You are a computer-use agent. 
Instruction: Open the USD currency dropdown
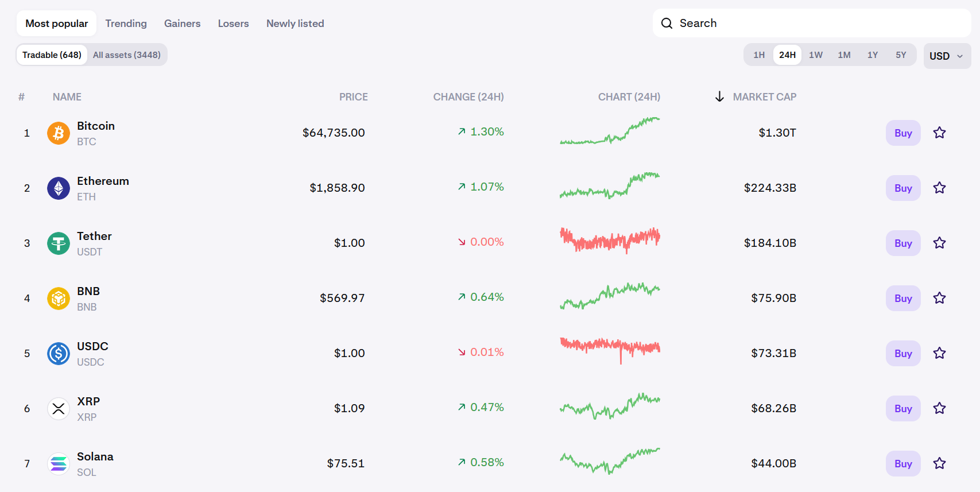[947, 56]
